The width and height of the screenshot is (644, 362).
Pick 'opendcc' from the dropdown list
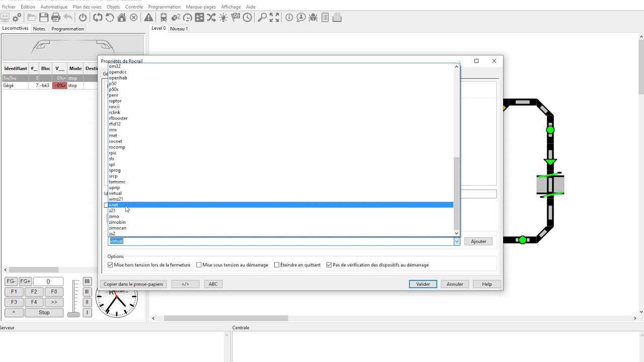(281, 72)
